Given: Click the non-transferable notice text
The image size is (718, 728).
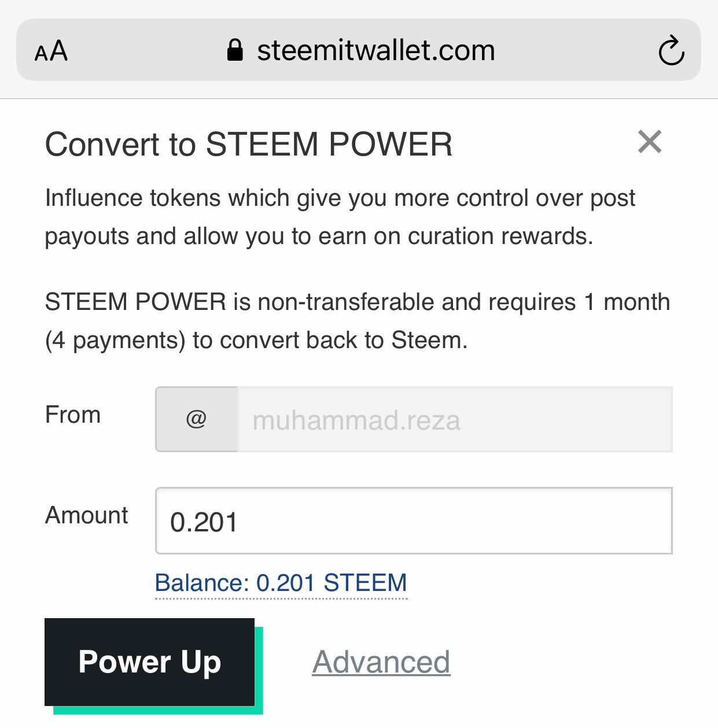Looking at the screenshot, I should [x=357, y=302].
